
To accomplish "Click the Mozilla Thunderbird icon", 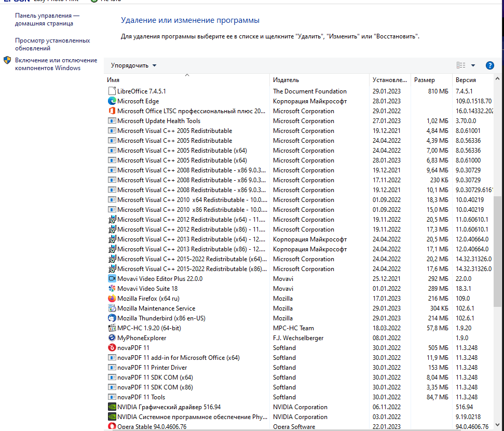I will (x=112, y=318).
